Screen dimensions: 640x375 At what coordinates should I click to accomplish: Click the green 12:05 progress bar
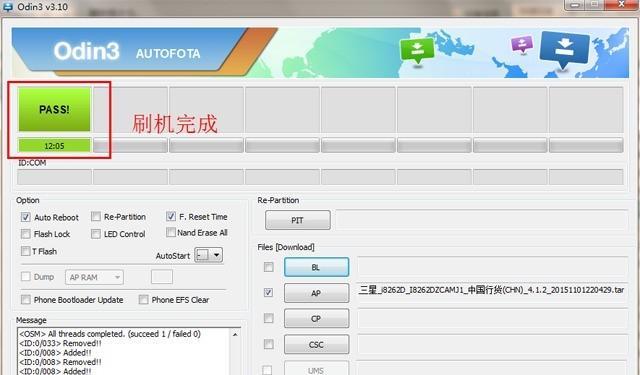(54, 146)
